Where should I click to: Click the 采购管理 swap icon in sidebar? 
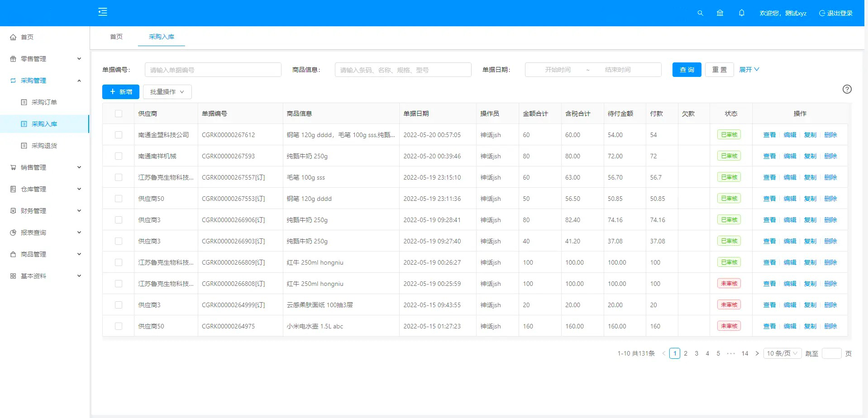[13, 81]
